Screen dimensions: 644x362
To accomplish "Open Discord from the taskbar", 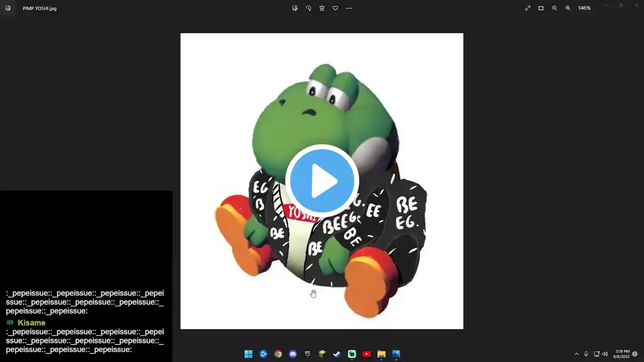I will [293, 354].
